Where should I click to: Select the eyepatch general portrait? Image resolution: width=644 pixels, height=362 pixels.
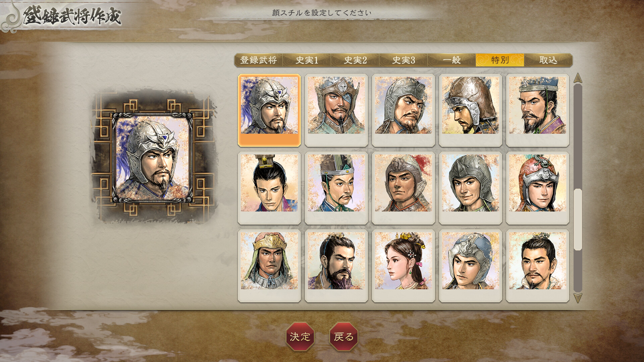(x=336, y=110)
